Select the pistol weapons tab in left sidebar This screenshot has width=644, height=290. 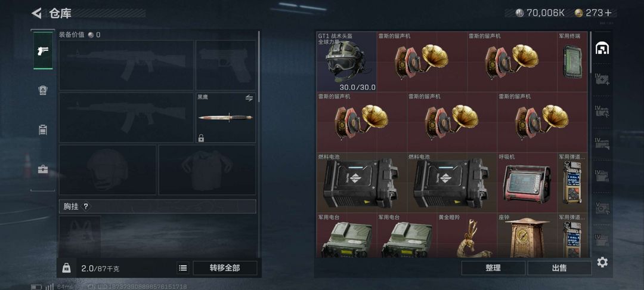[43, 51]
